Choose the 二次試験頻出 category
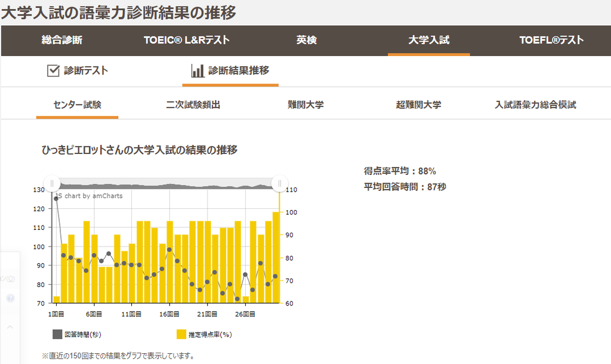This screenshot has width=611, height=364. click(x=193, y=105)
